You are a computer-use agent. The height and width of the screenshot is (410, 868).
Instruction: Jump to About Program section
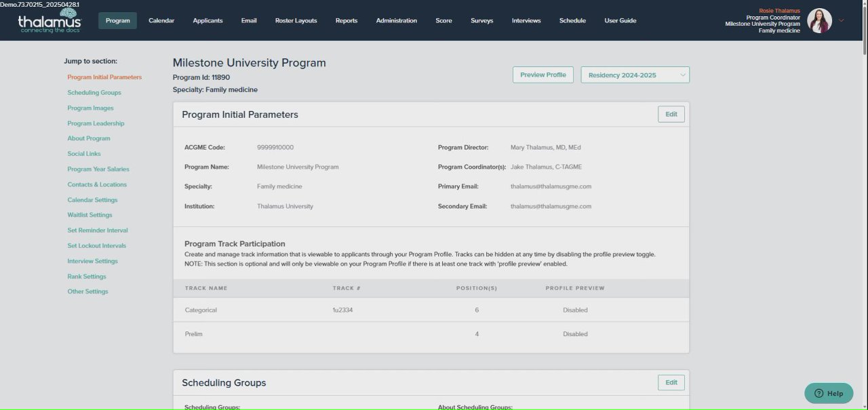pyautogui.click(x=89, y=138)
